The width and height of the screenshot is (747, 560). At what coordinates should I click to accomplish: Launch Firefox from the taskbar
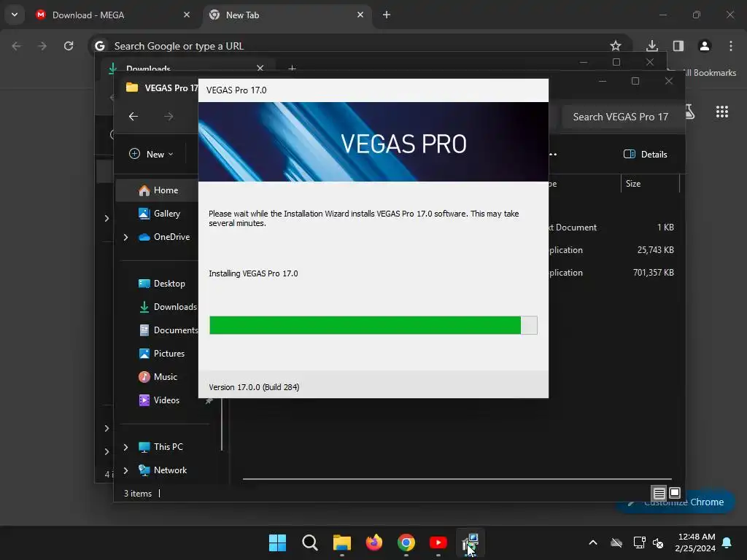coord(374,542)
